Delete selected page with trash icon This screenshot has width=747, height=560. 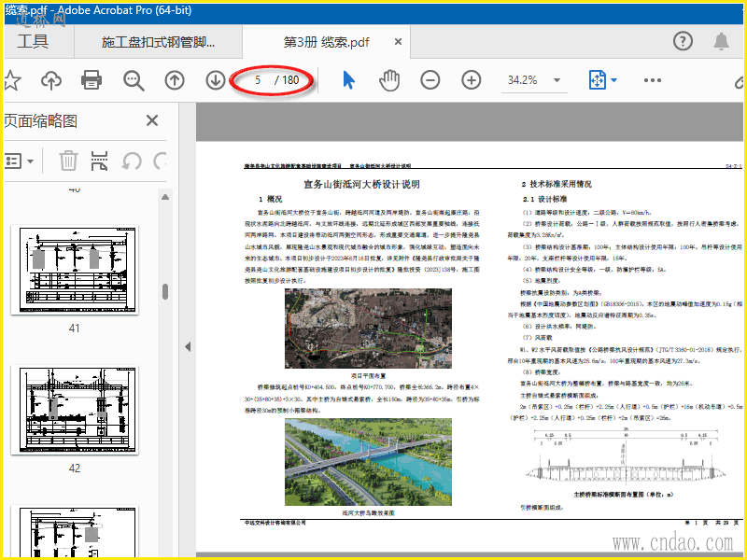[x=68, y=161]
